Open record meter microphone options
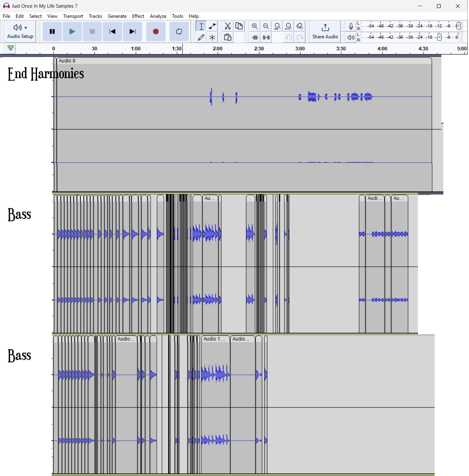The height and width of the screenshot is (476, 469). click(x=351, y=26)
